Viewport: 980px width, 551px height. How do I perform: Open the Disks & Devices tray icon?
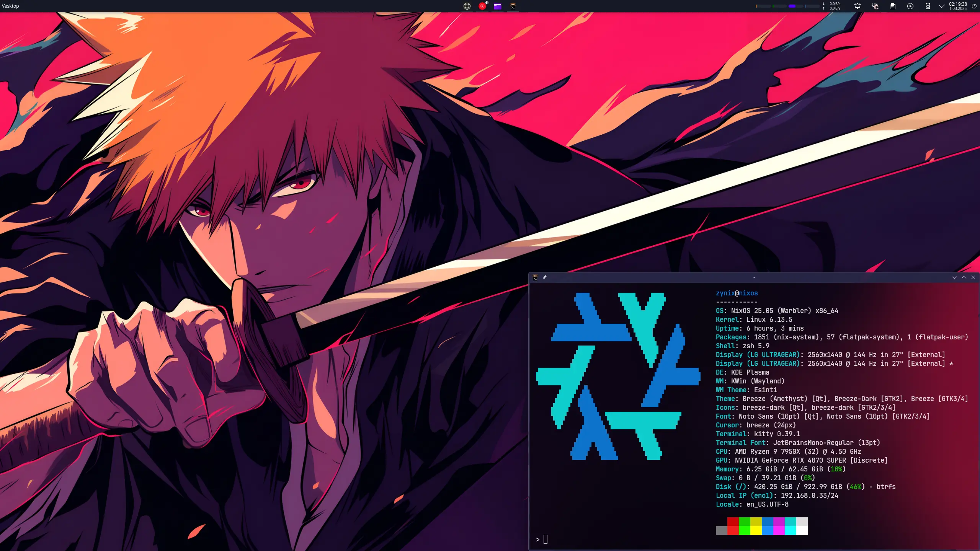pos(928,6)
